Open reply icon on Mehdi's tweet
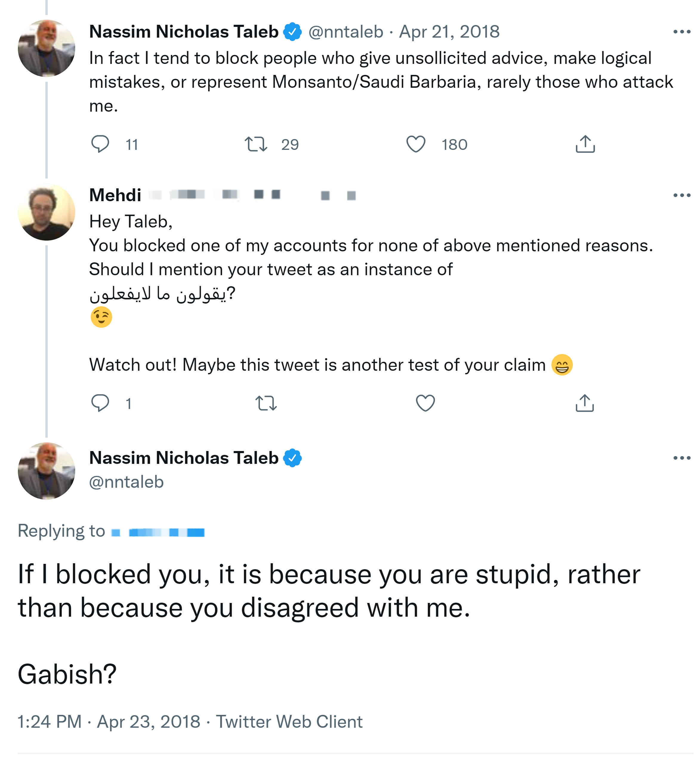The width and height of the screenshot is (700, 771). pos(100,403)
